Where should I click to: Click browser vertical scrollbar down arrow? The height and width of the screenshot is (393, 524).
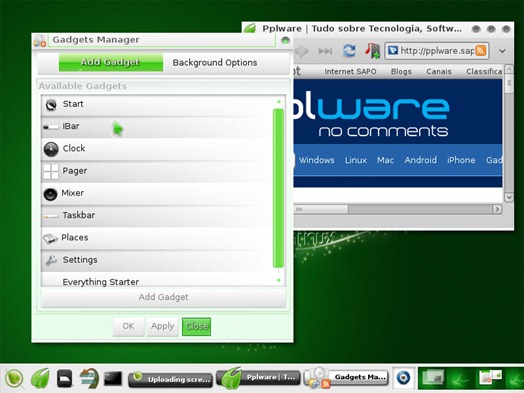pyautogui.click(x=509, y=197)
